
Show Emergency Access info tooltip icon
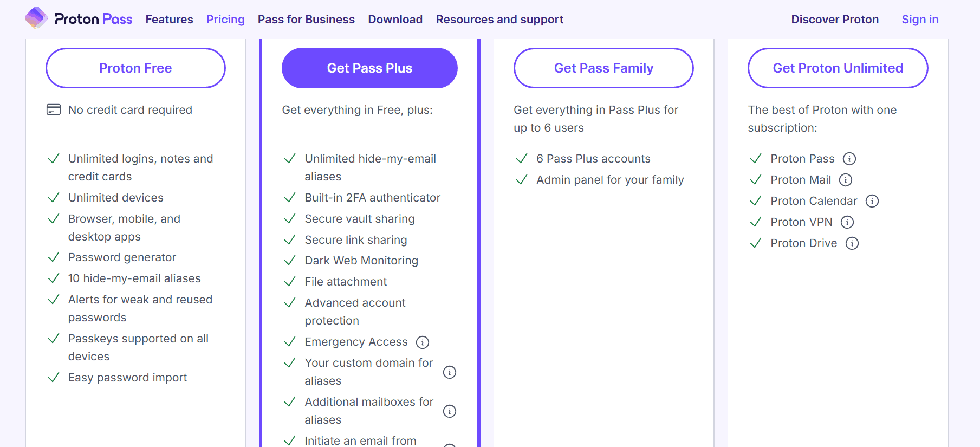click(423, 342)
